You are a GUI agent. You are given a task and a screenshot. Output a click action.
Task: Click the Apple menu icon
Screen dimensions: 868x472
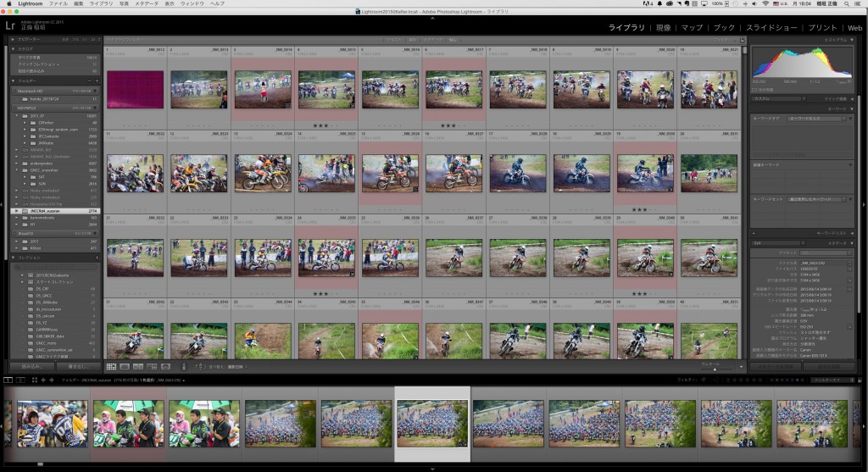point(8,3)
